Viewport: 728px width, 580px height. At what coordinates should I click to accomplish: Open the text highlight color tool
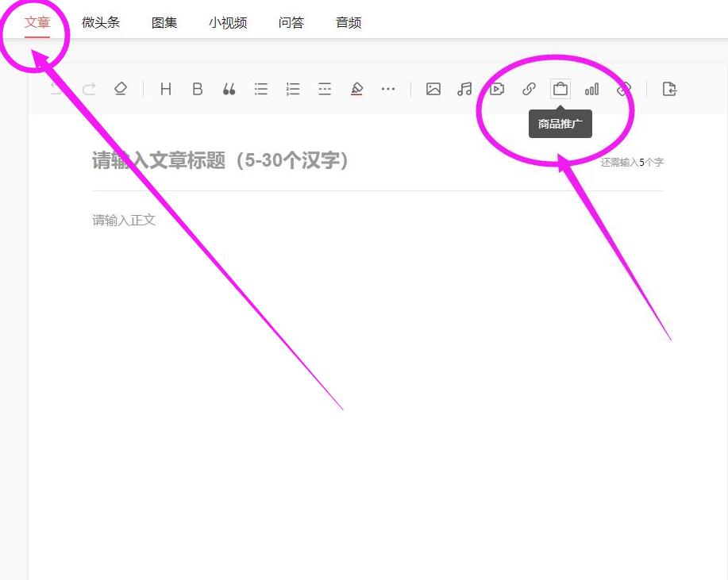coord(356,89)
